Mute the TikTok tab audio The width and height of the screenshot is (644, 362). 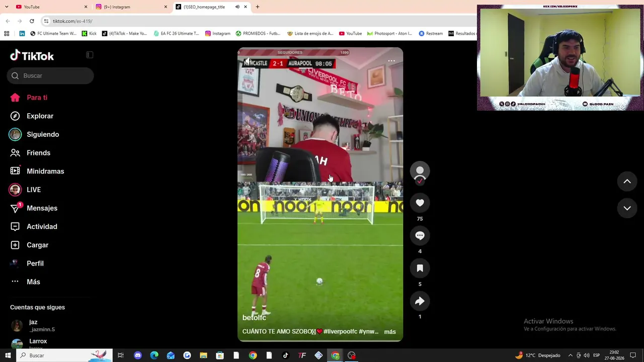coord(237,7)
